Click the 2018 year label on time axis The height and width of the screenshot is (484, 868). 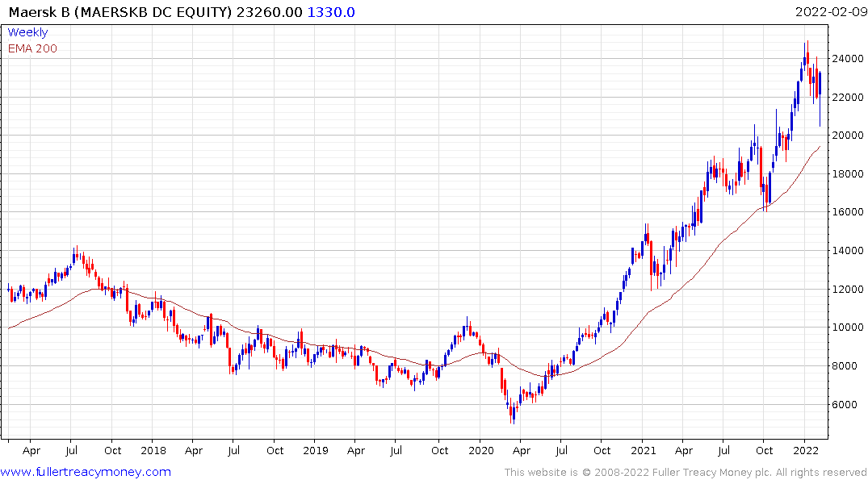(153, 451)
